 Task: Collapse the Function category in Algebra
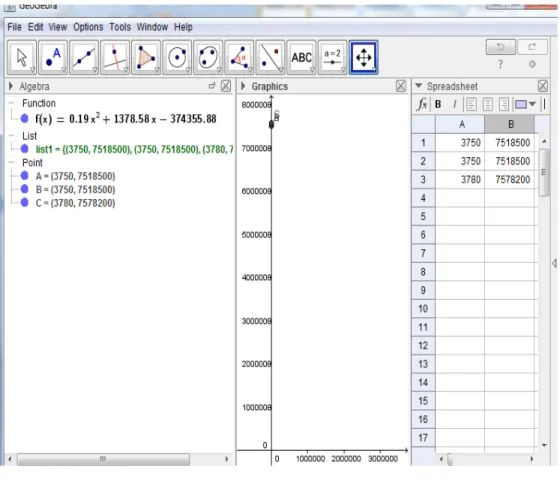12,103
